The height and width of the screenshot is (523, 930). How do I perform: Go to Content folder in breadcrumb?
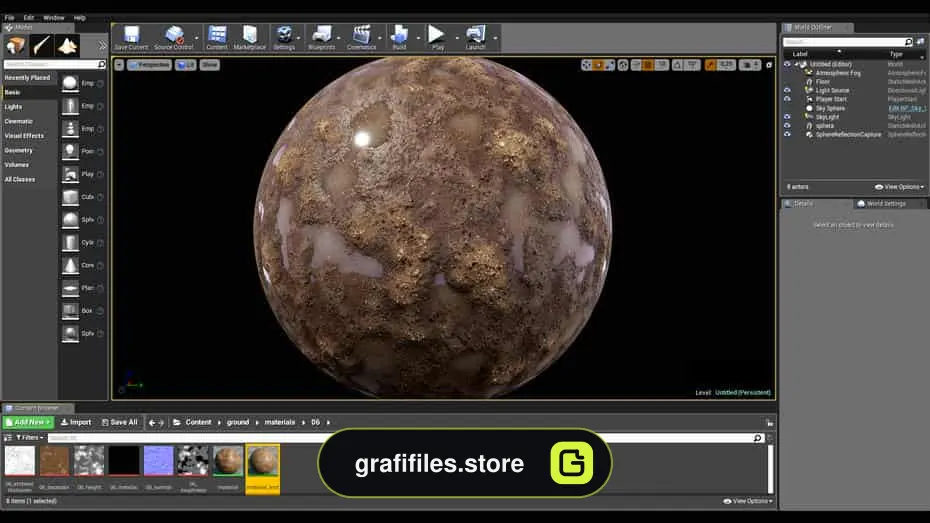point(198,422)
